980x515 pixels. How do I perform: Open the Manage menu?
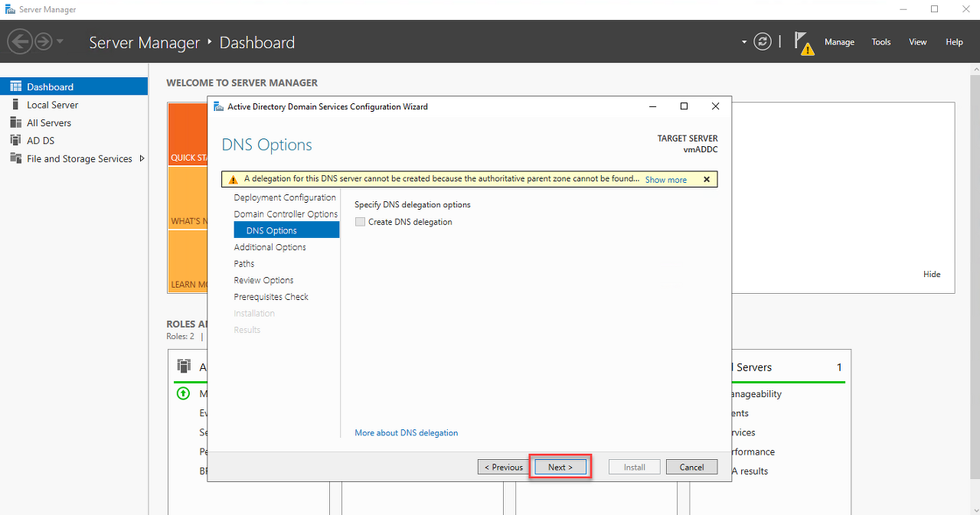pyautogui.click(x=839, y=42)
